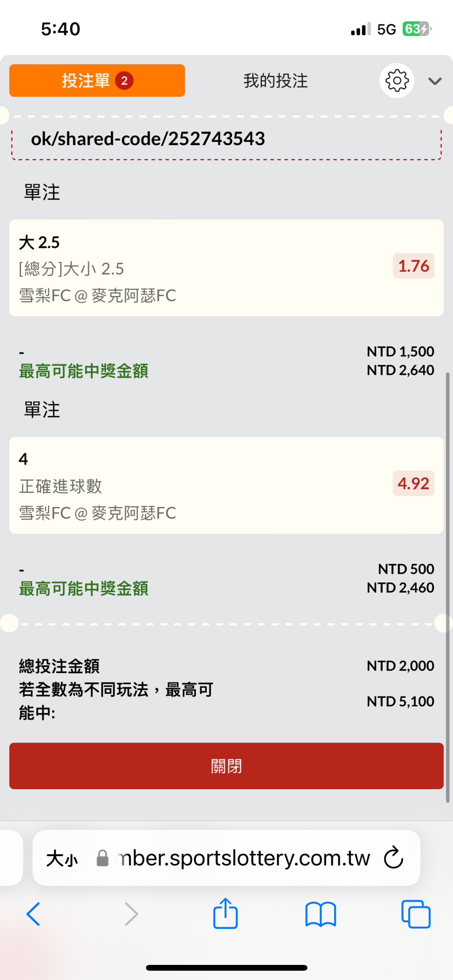Tap the padlock icon in address bar
This screenshot has width=453, height=980.
coord(102,858)
